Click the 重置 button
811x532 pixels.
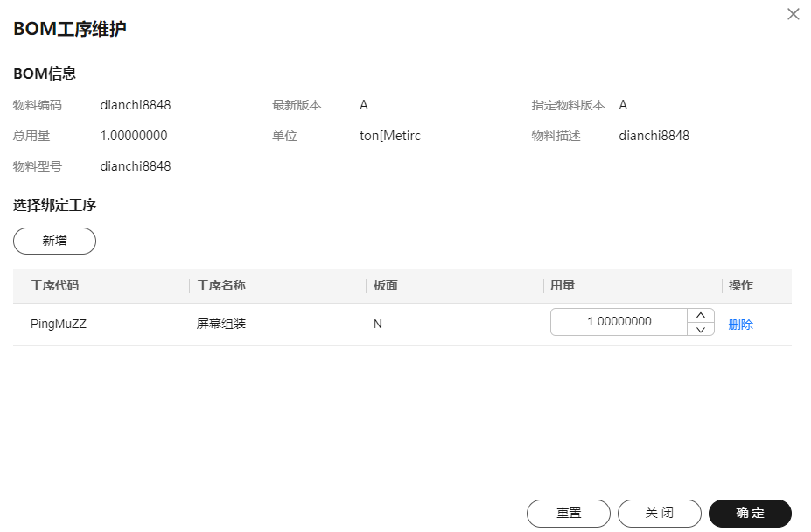tap(569, 514)
